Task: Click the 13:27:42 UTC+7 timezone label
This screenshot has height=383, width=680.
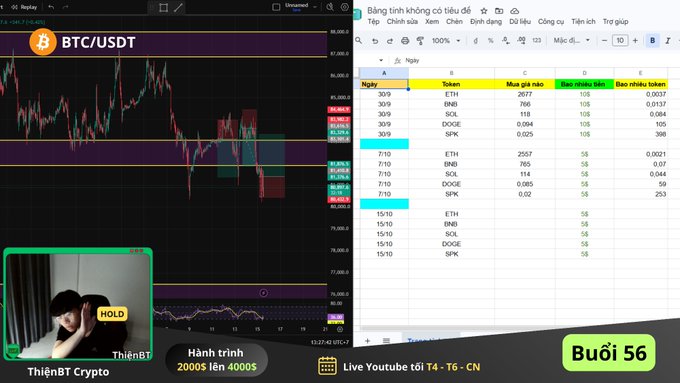Action: click(330, 342)
